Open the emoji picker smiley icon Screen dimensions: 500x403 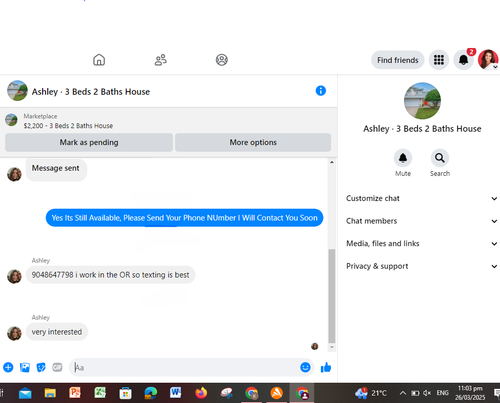tap(305, 367)
